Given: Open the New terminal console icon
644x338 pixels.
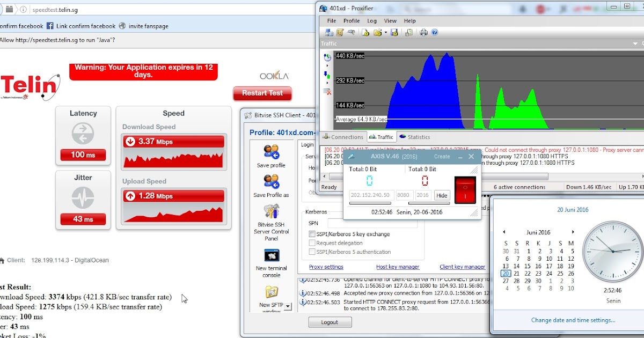Looking at the screenshot, I should 272,255.
